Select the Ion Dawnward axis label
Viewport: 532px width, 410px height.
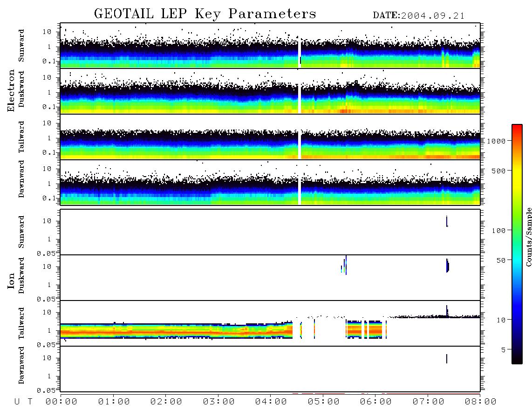pos(21,365)
